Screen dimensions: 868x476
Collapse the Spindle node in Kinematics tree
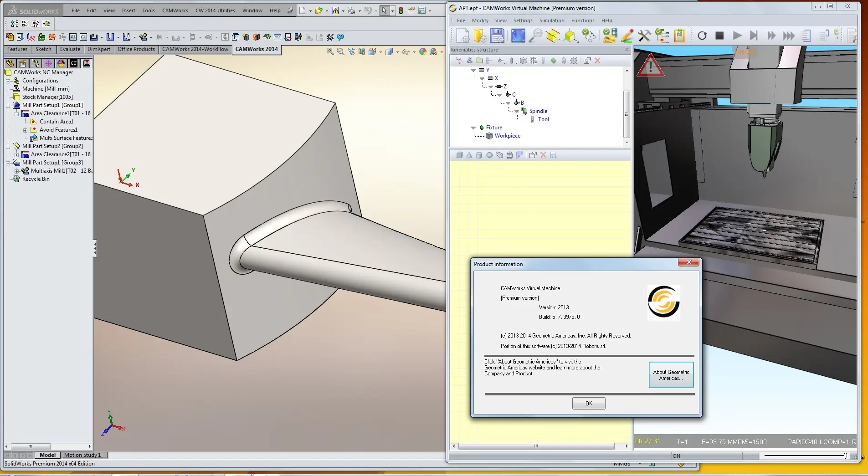pos(517,112)
